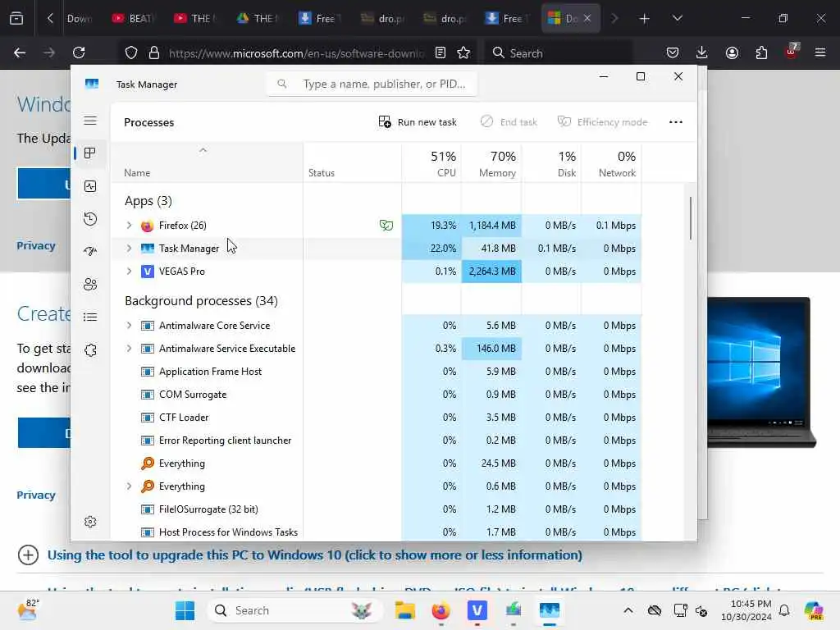Click Firefox back navigation arrow
Viewport: 840px width, 630px height.
pyautogui.click(x=20, y=52)
